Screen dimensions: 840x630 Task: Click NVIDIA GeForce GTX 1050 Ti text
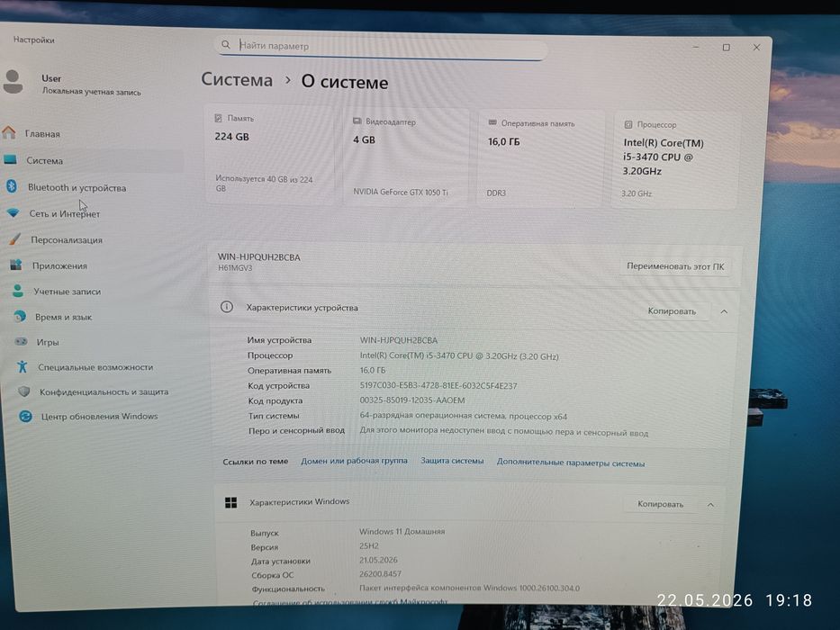(400, 192)
